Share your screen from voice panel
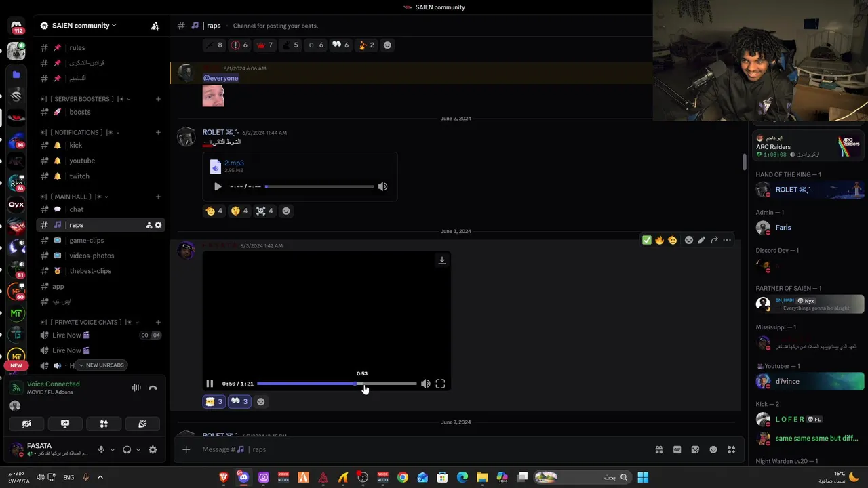Image resolution: width=868 pixels, height=488 pixels. coord(65,424)
